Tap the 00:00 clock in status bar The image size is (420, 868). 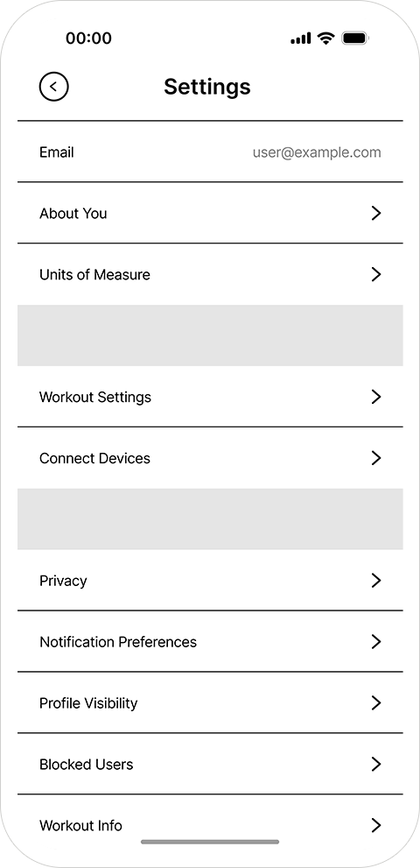point(88,39)
